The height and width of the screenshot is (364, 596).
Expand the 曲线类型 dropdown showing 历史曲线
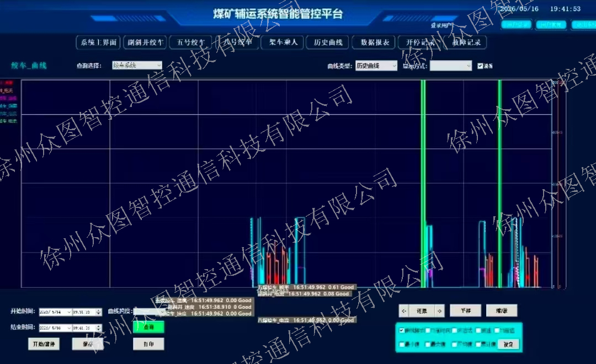376,66
